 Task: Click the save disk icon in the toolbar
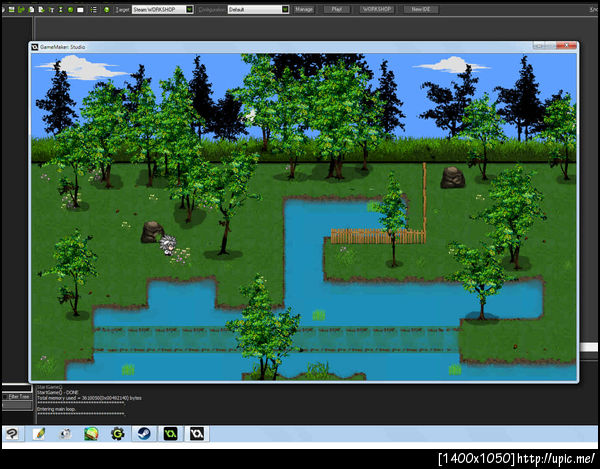click(x=11, y=9)
